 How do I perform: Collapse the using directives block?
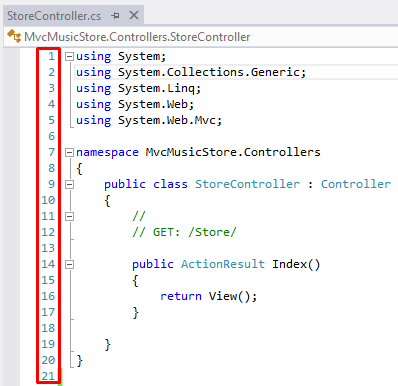(x=69, y=56)
